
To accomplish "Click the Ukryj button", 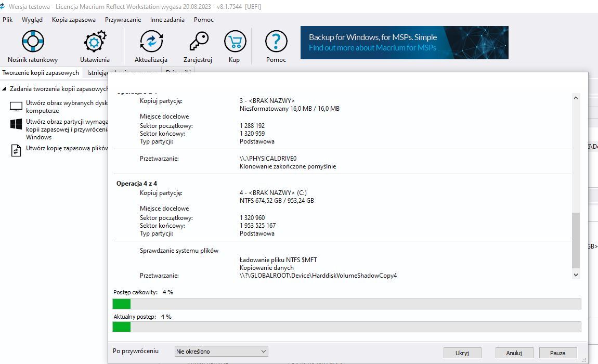I will click(x=462, y=353).
